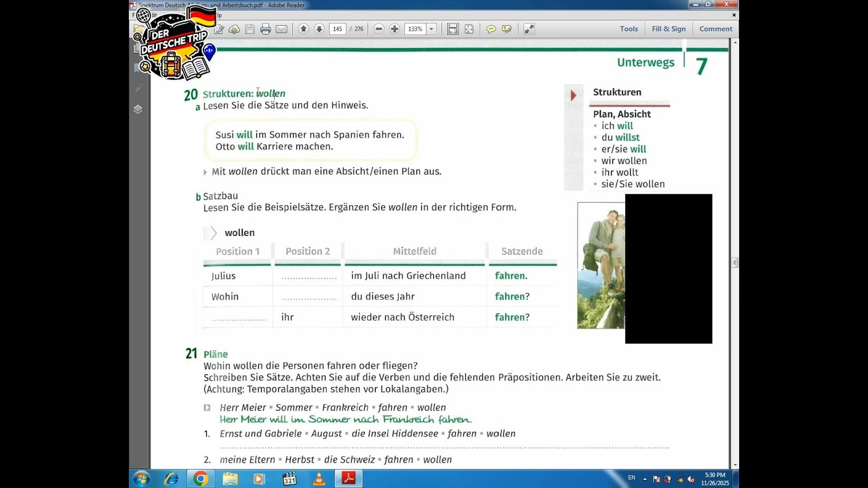This screenshot has width=868, height=488.
Task: Click the zoom percentage field 133%
Action: tap(415, 29)
